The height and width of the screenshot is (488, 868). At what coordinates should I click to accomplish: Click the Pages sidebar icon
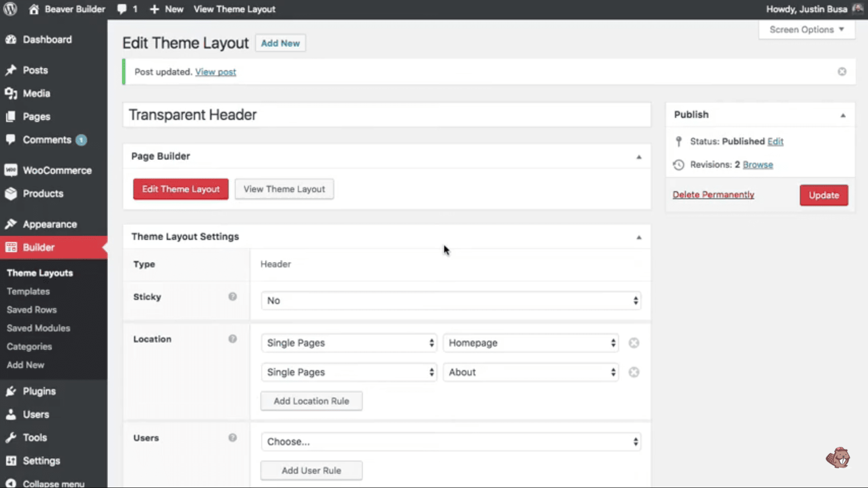11,117
